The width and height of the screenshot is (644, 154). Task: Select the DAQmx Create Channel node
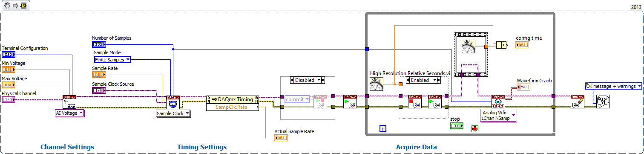[69, 102]
